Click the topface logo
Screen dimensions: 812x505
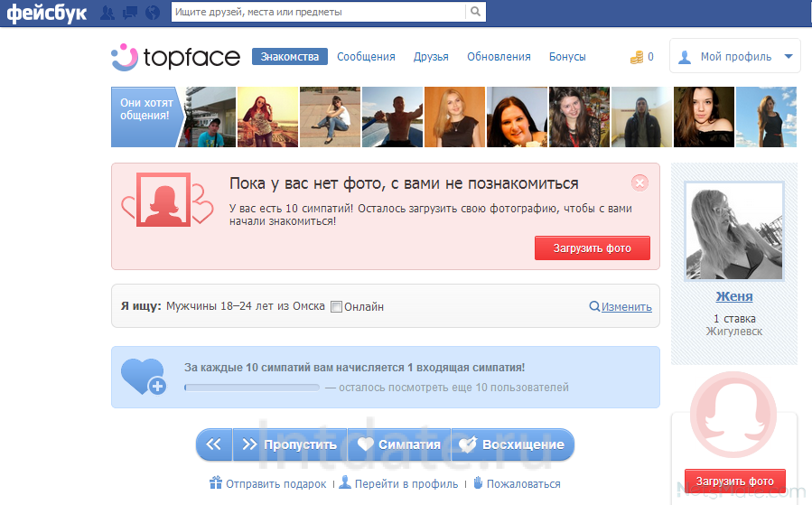pyautogui.click(x=175, y=57)
